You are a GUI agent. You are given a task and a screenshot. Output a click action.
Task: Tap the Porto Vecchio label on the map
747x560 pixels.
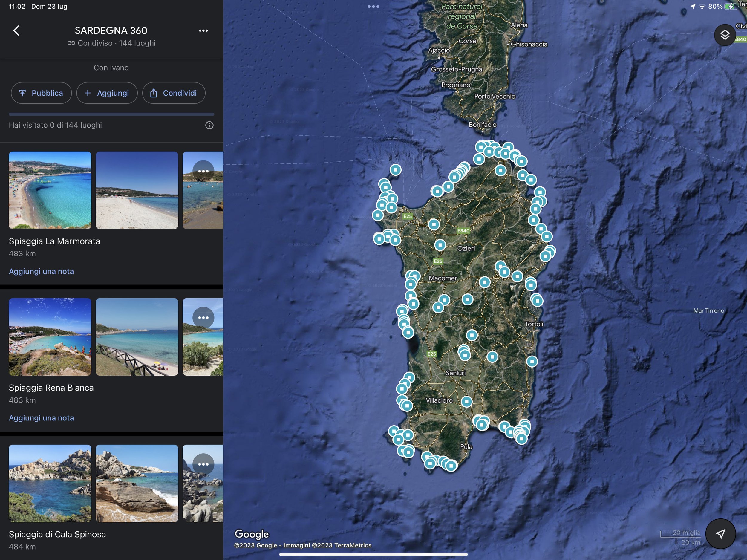click(495, 96)
